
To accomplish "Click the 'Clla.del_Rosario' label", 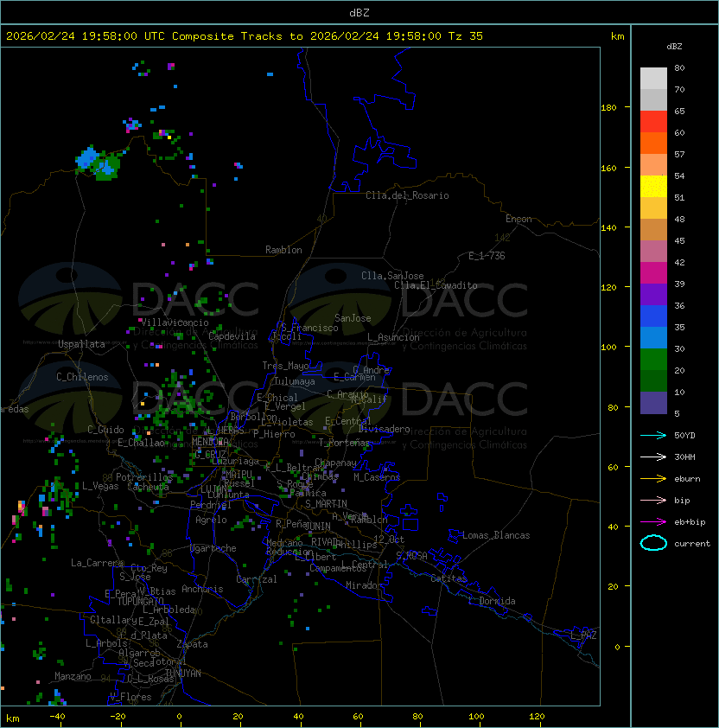I will pos(407,195).
